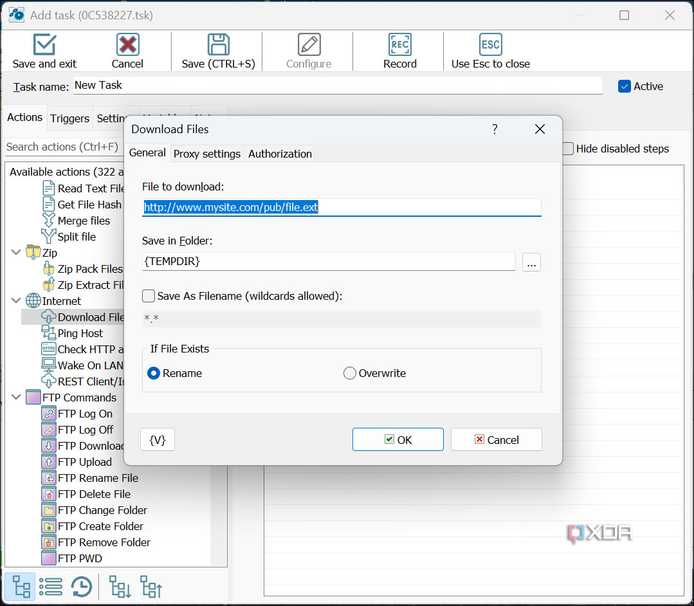This screenshot has height=606, width=694.
Task: Browse for folder with the ... button
Action: click(532, 262)
